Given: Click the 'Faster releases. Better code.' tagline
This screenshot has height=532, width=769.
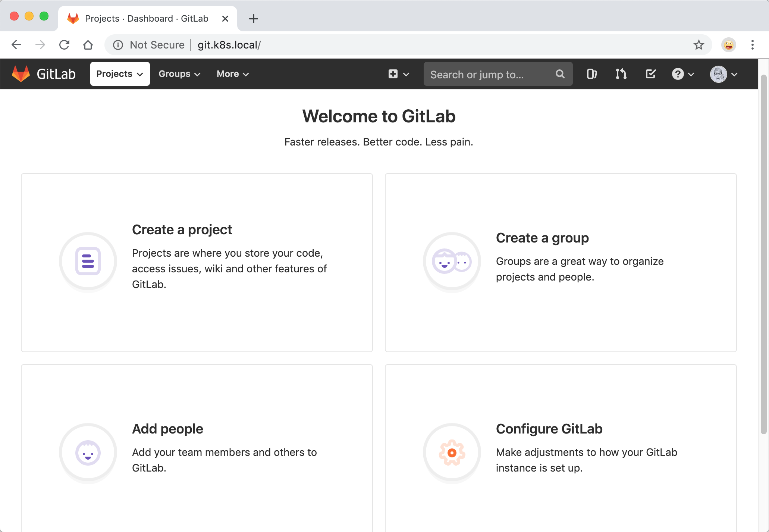Looking at the screenshot, I should tap(379, 142).
